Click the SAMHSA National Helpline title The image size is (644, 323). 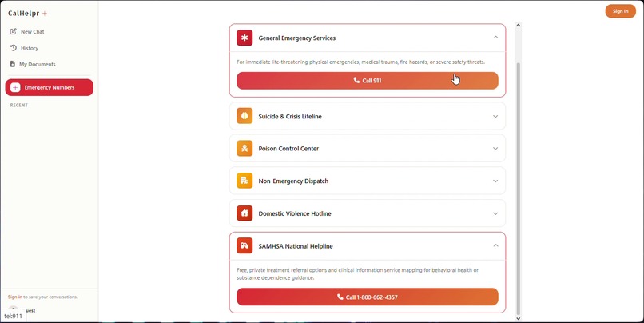(x=296, y=246)
